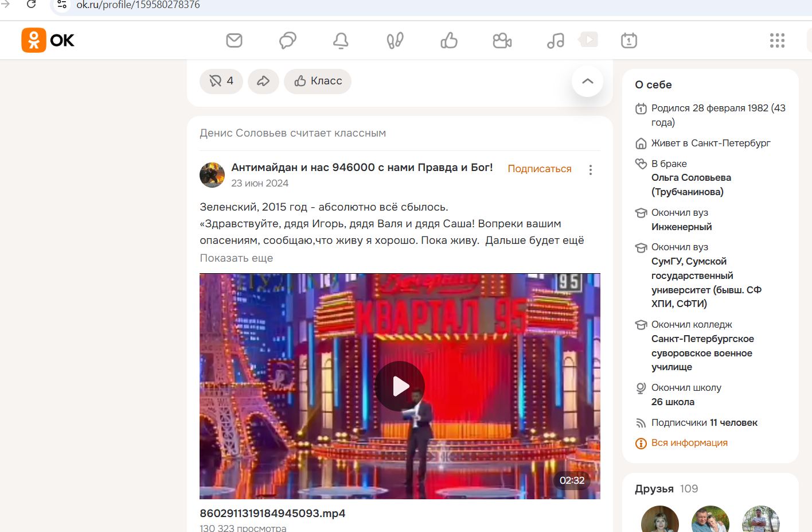Click the post date 23 июн 2024
This screenshot has height=532, width=812.
coord(260,183)
